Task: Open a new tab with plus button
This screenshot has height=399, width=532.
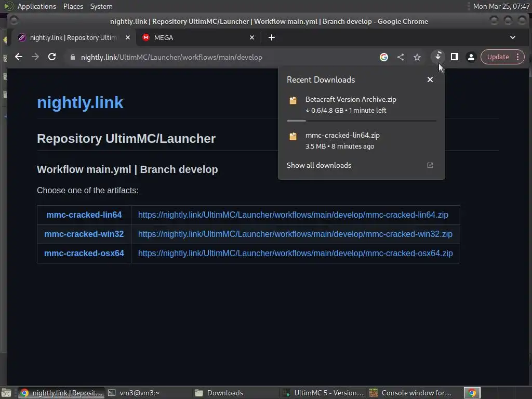Action: pos(271,37)
